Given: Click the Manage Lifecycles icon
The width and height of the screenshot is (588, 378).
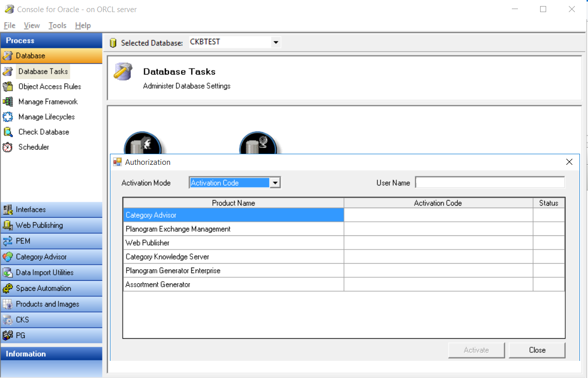Looking at the screenshot, I should tap(8, 117).
